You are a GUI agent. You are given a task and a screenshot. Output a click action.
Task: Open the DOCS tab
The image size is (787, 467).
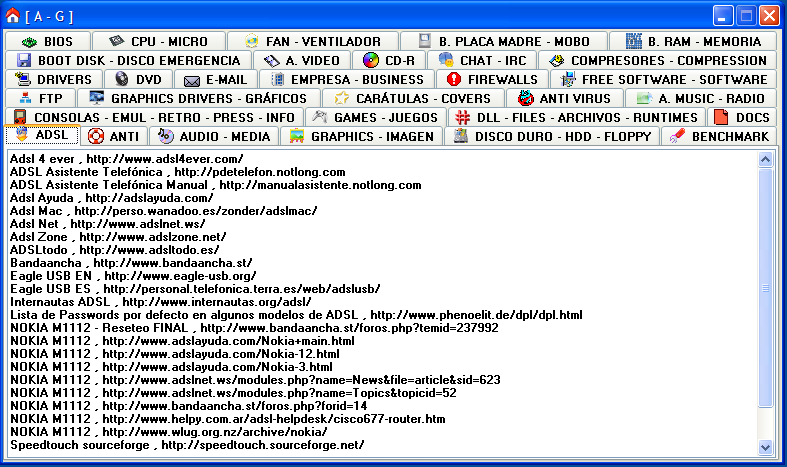click(742, 118)
